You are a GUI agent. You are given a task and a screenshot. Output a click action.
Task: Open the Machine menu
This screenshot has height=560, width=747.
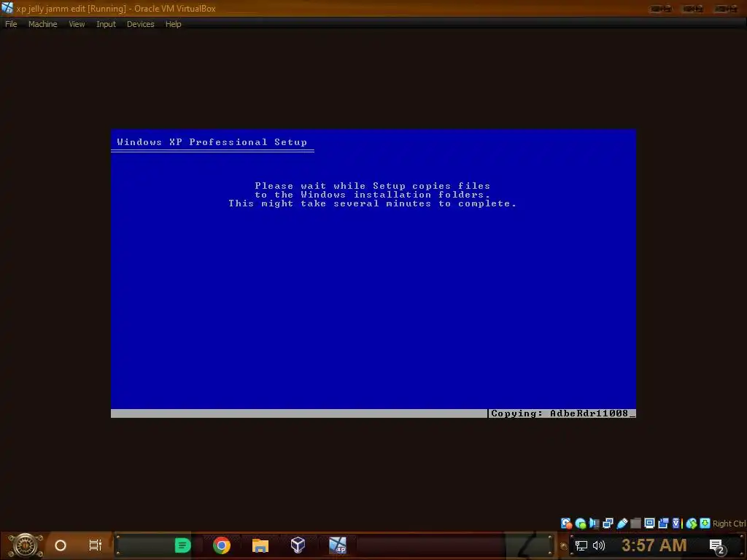point(43,24)
